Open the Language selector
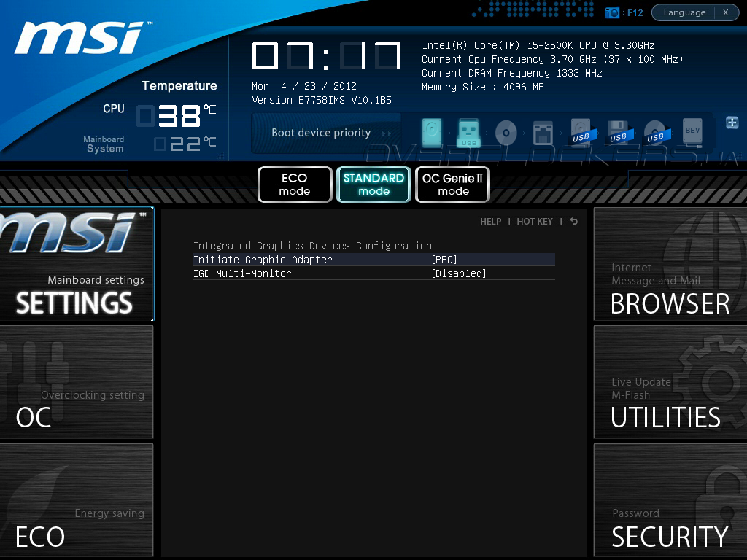Viewport: 747px width, 560px height. tap(684, 12)
